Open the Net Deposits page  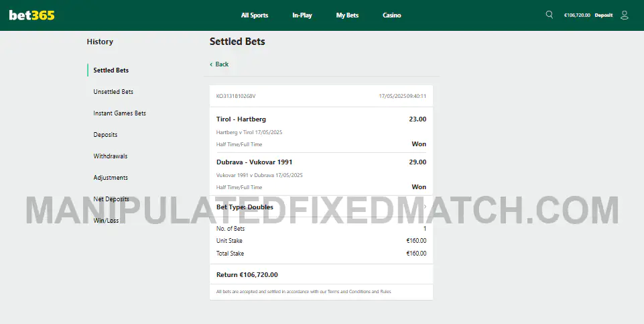111,199
